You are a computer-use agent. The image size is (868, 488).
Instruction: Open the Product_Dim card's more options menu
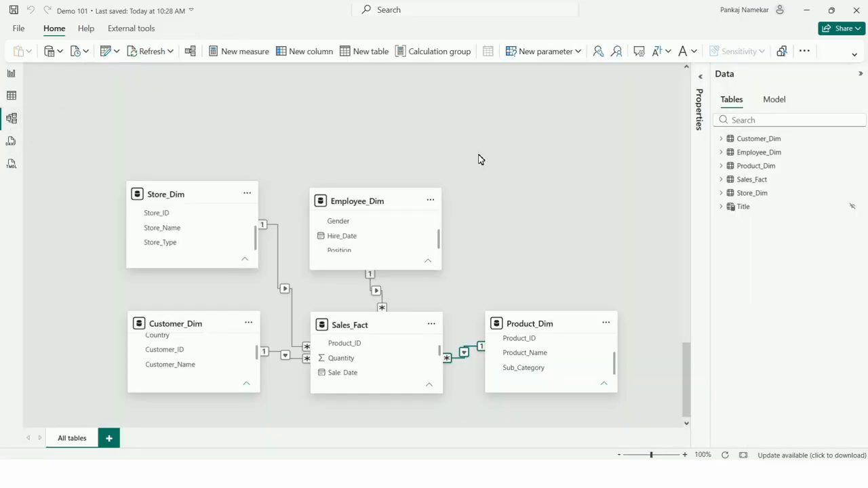[606, 323]
